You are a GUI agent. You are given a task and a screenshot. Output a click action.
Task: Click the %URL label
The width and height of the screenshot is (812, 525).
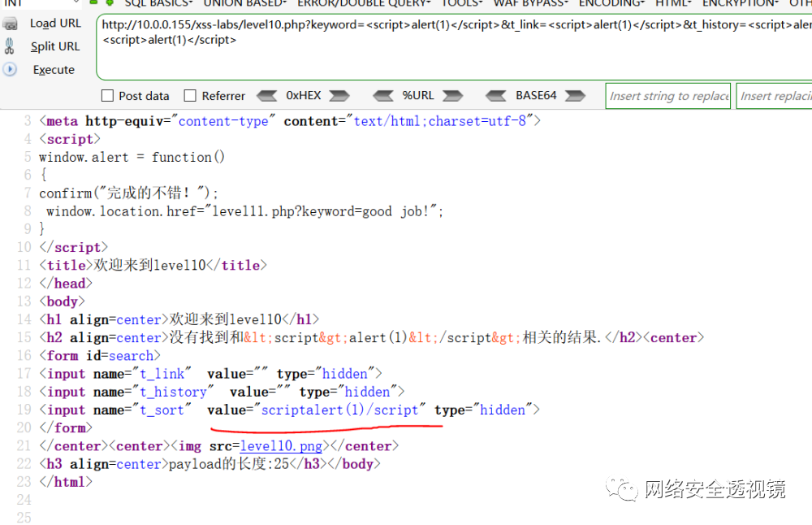tap(418, 96)
